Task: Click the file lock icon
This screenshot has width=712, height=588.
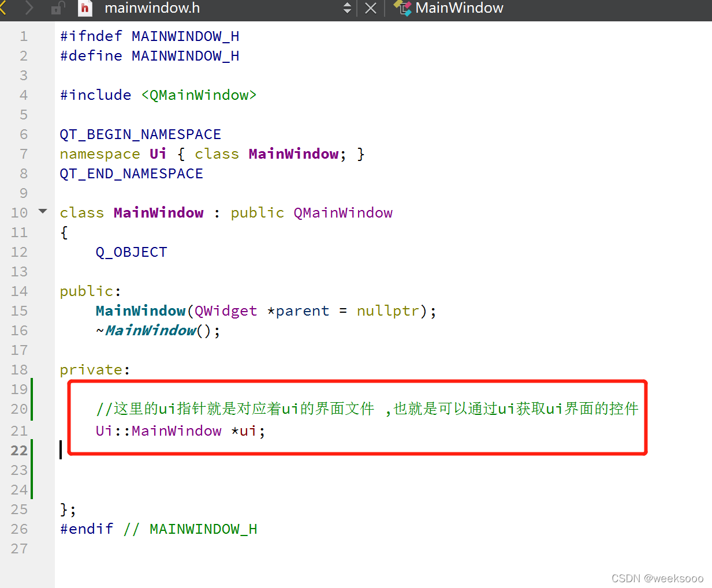Action: 58,8
